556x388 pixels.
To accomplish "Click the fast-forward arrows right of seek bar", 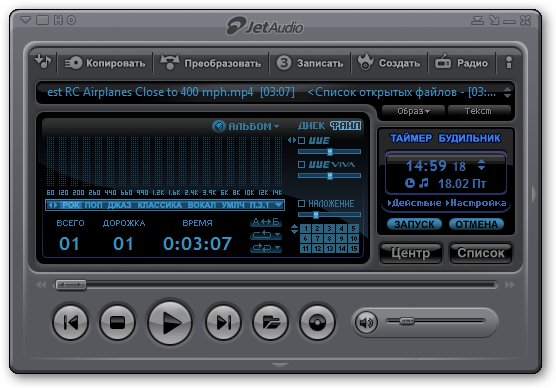I will coord(510,284).
